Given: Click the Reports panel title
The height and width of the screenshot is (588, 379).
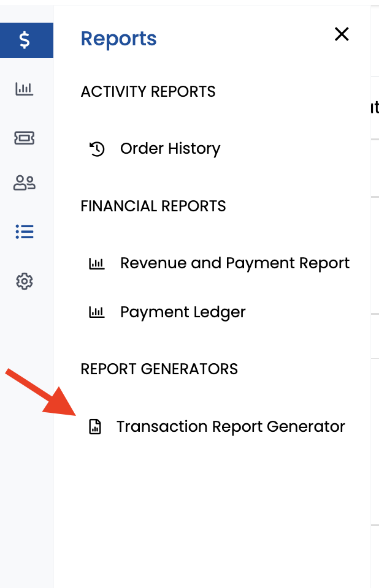Looking at the screenshot, I should (x=119, y=39).
